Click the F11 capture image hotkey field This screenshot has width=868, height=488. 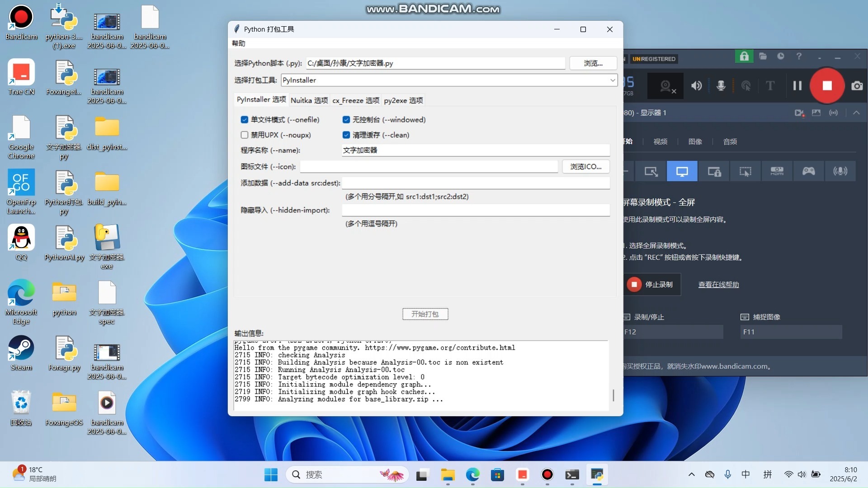pyautogui.click(x=791, y=332)
